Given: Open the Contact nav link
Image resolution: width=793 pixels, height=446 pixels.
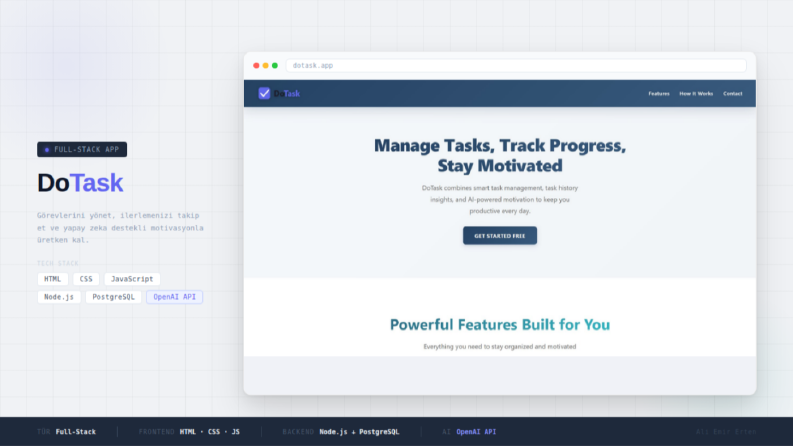Looking at the screenshot, I should (x=732, y=94).
